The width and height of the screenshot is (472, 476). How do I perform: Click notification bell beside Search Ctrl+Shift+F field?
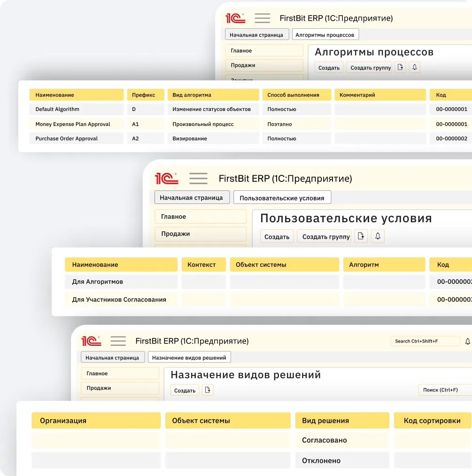(467, 341)
